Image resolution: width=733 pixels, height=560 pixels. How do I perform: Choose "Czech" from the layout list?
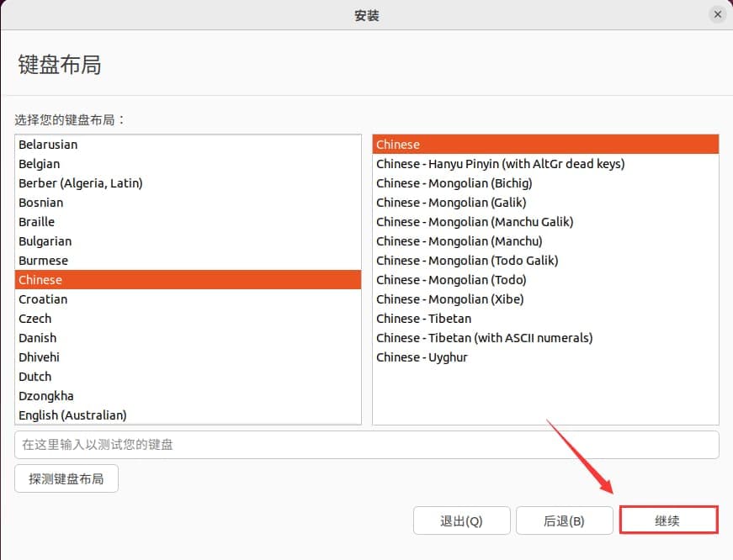tap(35, 318)
